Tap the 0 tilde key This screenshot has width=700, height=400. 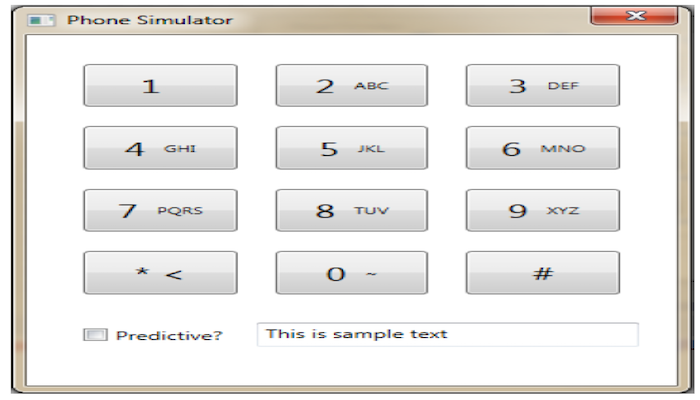pos(352,273)
